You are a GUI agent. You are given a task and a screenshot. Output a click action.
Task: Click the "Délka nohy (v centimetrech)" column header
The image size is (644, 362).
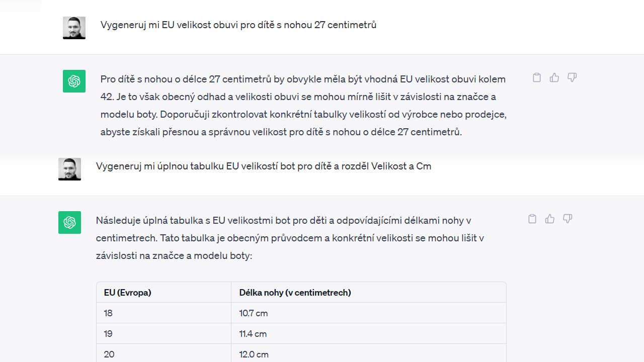295,293
